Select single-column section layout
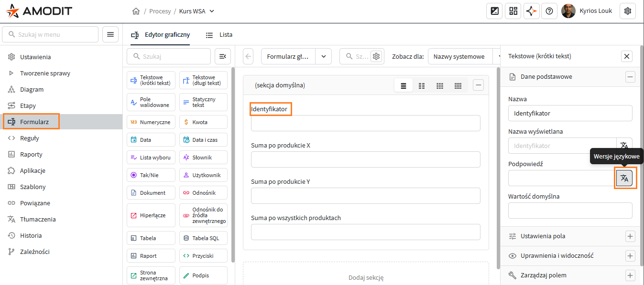644x285 pixels. point(404,85)
